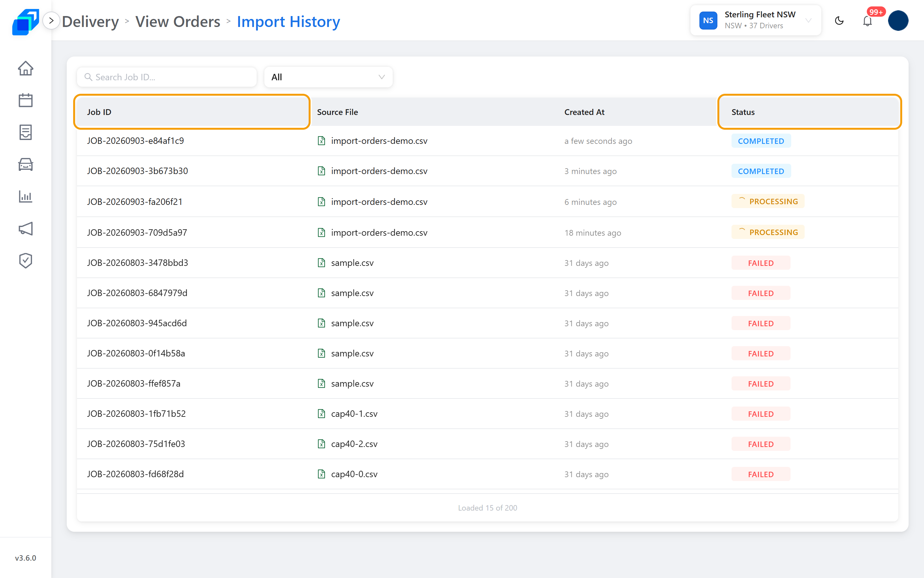Click FAILED badge for job 3478bbd3
Viewport: 924px width, 578px height.
[761, 263]
